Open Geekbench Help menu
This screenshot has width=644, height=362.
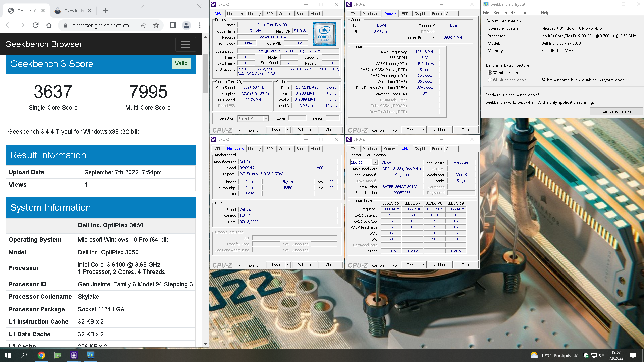tap(545, 13)
